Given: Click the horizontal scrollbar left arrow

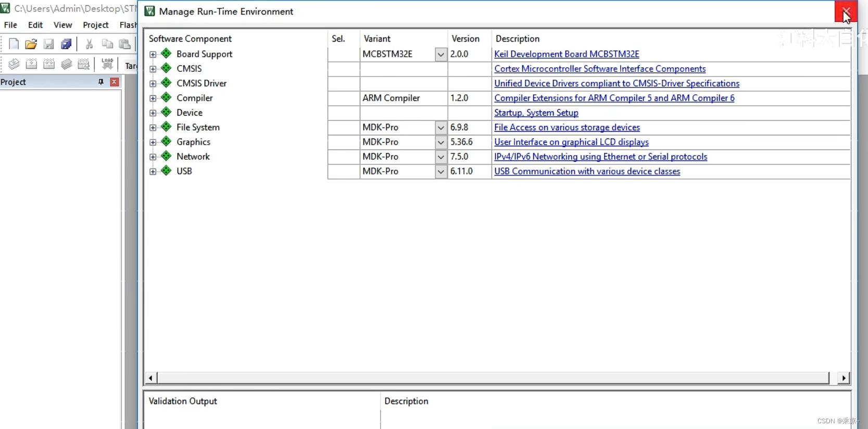Looking at the screenshot, I should click(x=150, y=378).
